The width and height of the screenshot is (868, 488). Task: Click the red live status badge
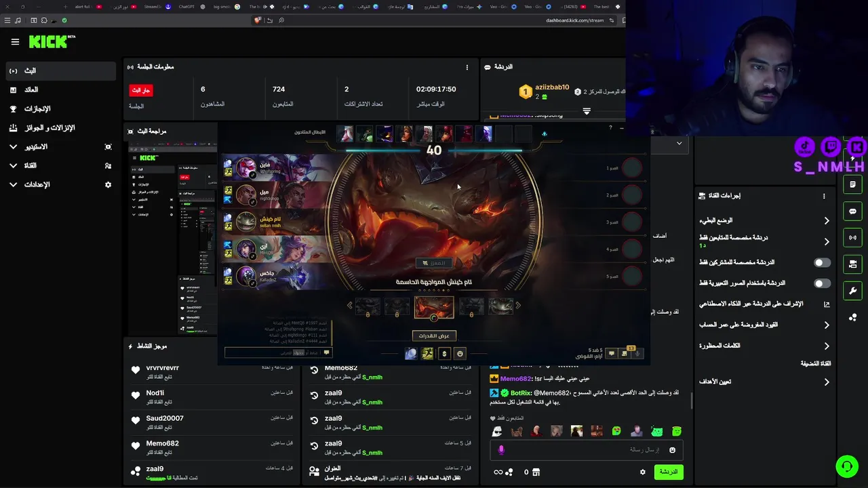(141, 90)
